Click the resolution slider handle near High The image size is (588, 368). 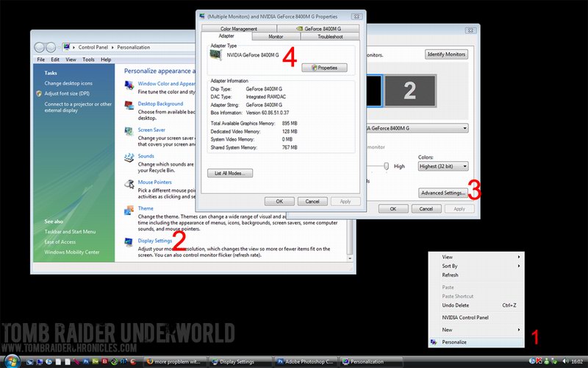pos(386,166)
